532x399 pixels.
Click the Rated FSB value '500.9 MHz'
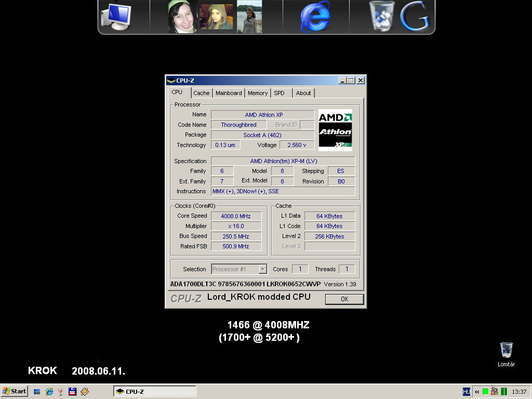tap(236, 246)
